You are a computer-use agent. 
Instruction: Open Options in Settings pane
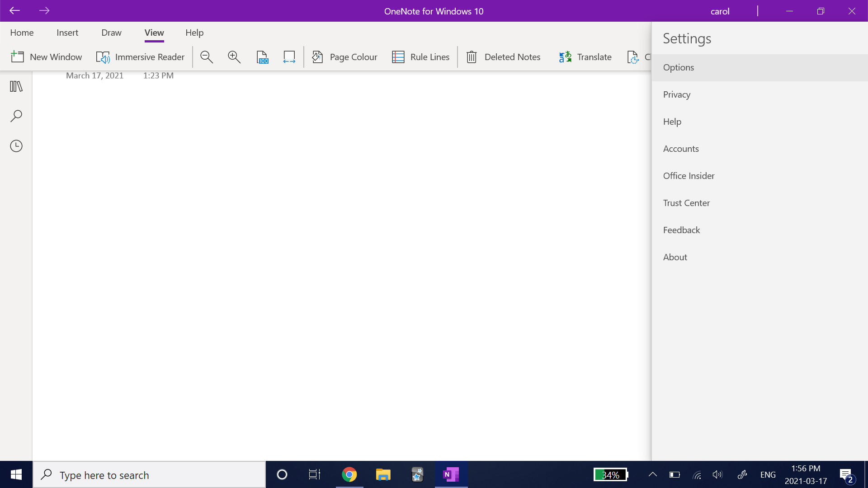coord(679,67)
